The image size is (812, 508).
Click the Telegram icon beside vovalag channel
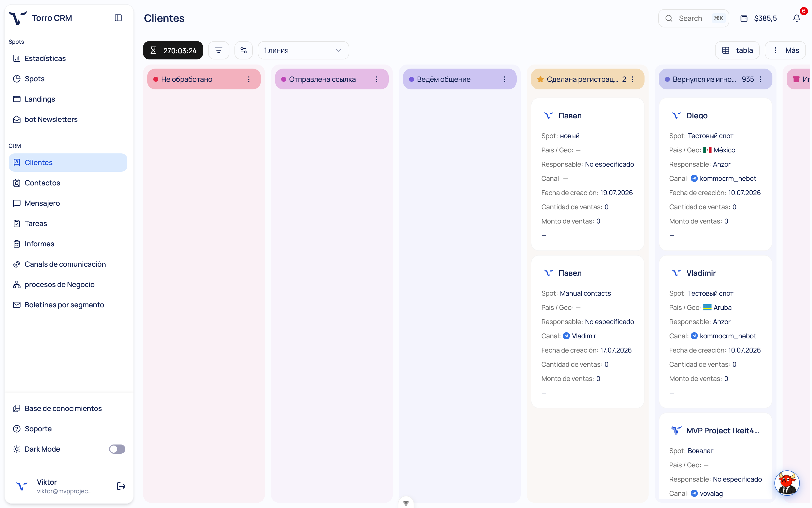coord(694,494)
